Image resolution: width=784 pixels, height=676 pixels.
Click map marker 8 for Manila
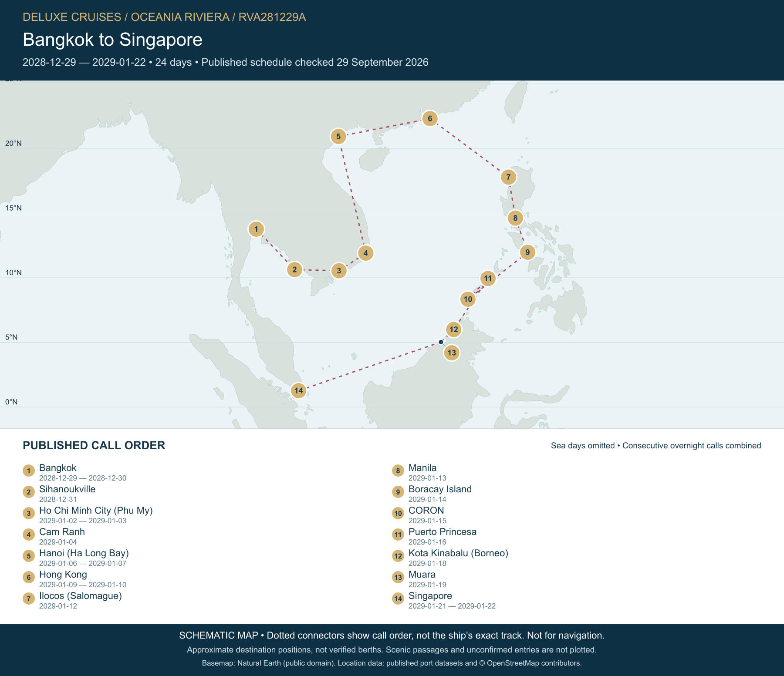click(x=515, y=218)
